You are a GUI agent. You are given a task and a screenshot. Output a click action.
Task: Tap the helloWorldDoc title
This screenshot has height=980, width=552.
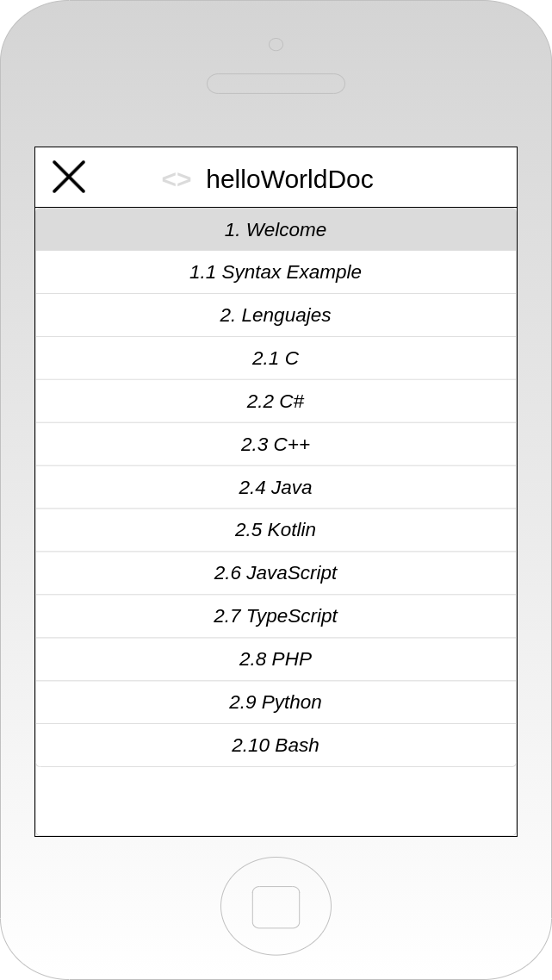click(x=289, y=179)
